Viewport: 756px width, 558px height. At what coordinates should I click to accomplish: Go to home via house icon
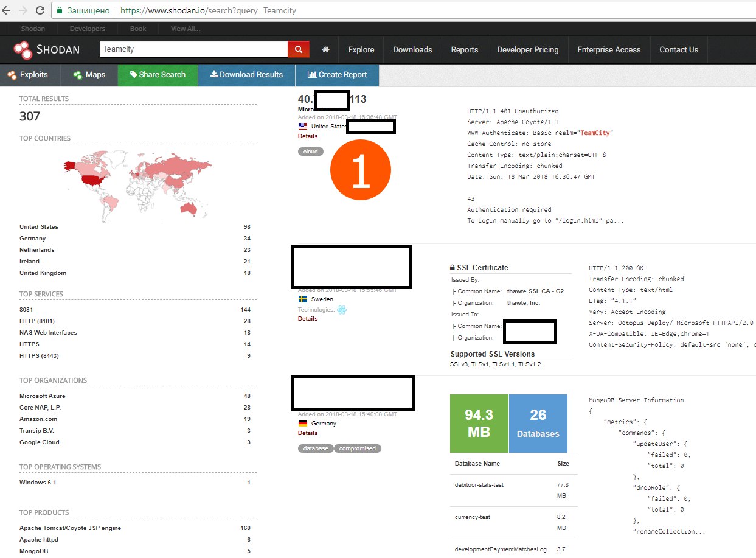pyautogui.click(x=326, y=50)
